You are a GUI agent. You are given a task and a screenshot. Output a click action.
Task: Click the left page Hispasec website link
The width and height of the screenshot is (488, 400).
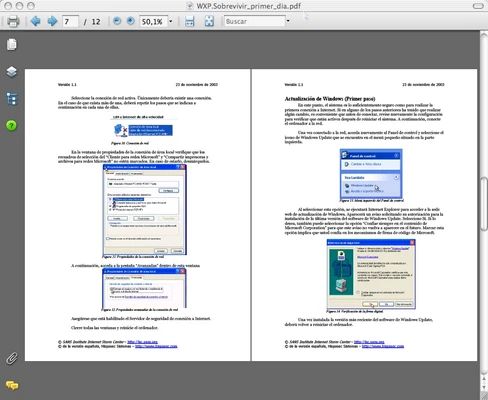pos(156,346)
